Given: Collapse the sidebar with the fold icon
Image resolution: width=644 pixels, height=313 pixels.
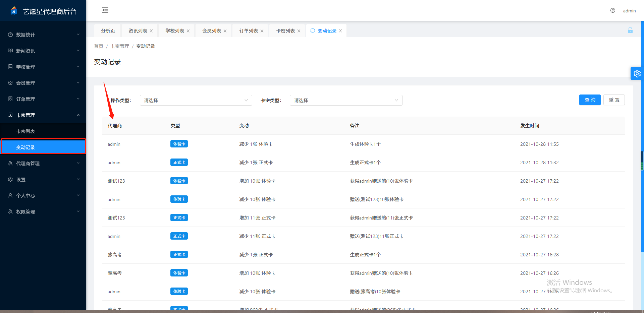Looking at the screenshot, I should pyautogui.click(x=105, y=10).
